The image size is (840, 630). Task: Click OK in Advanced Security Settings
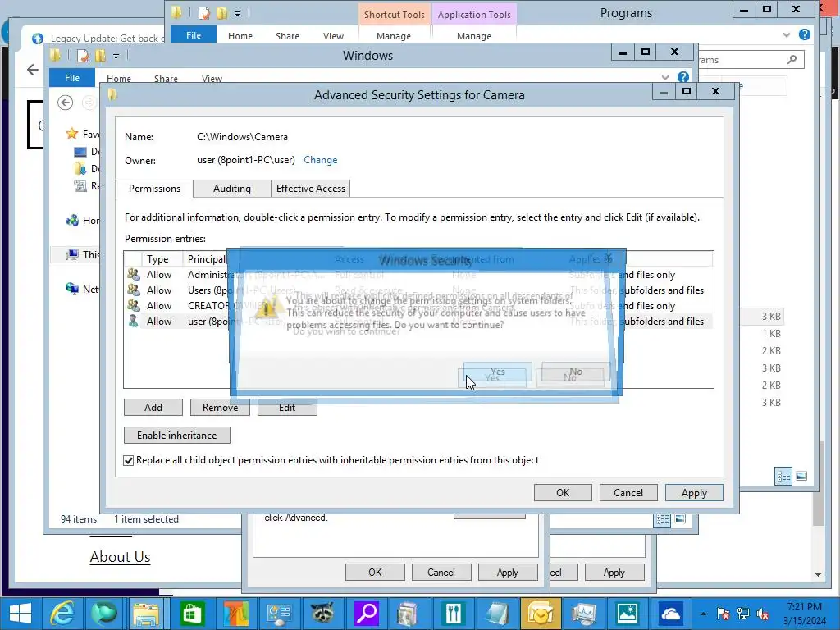[563, 492]
